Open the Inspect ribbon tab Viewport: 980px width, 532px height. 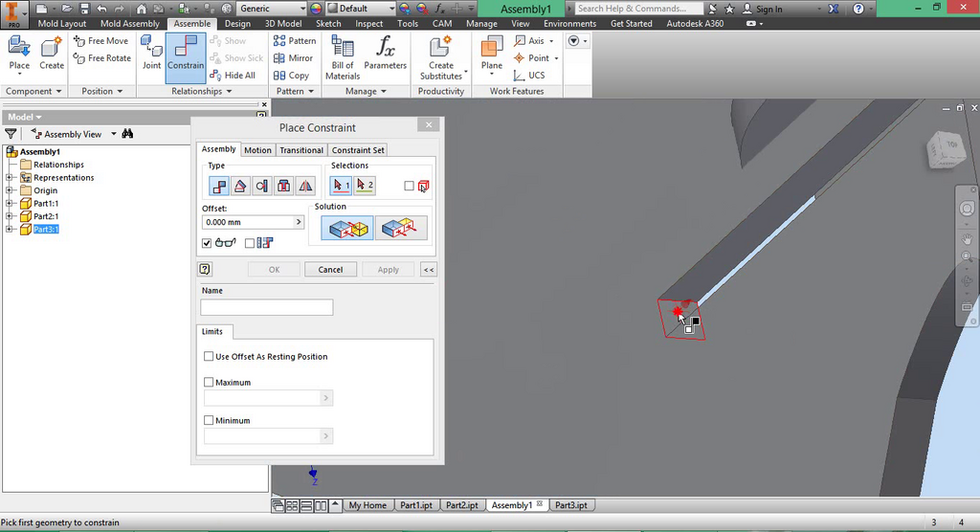click(368, 23)
